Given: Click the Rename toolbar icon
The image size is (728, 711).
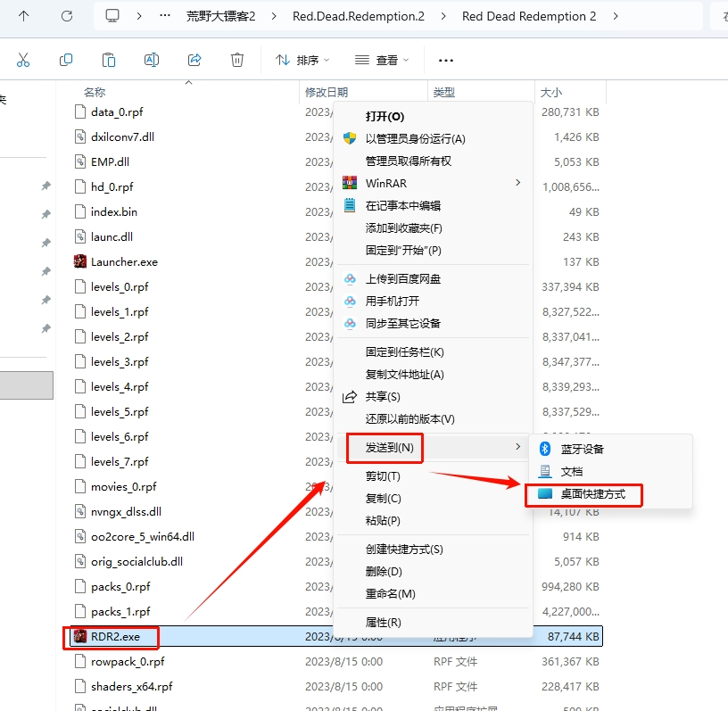Looking at the screenshot, I should [152, 60].
